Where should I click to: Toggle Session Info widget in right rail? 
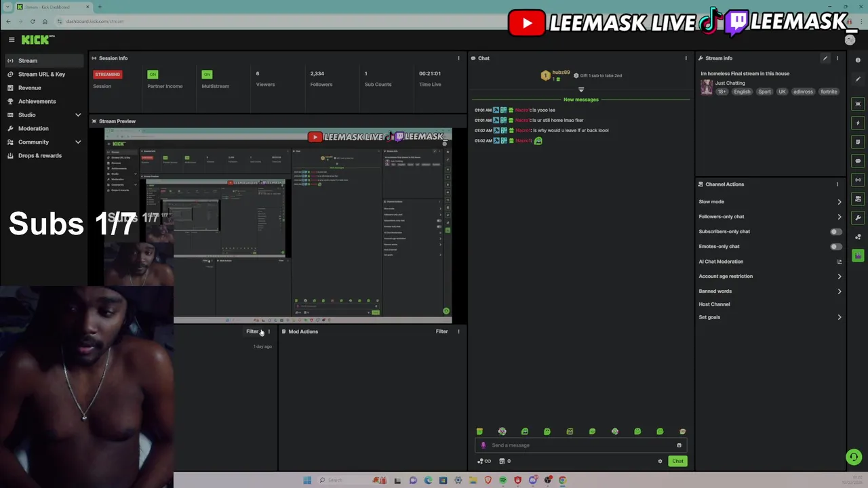(x=858, y=180)
